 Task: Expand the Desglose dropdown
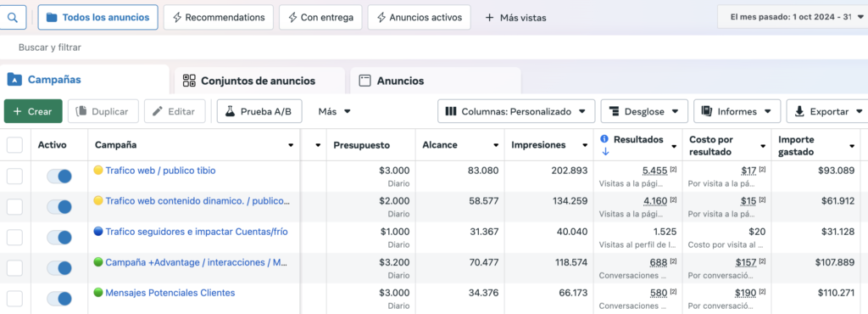(644, 111)
